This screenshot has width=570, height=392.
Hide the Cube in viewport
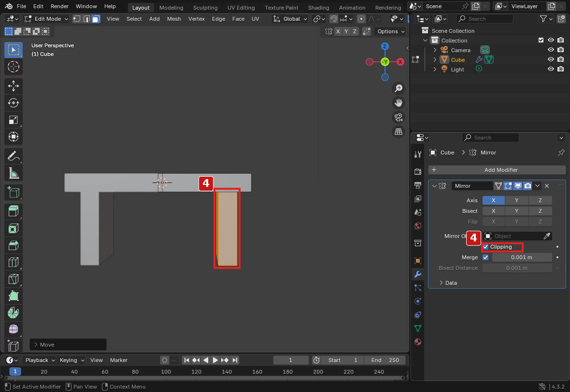tap(551, 59)
